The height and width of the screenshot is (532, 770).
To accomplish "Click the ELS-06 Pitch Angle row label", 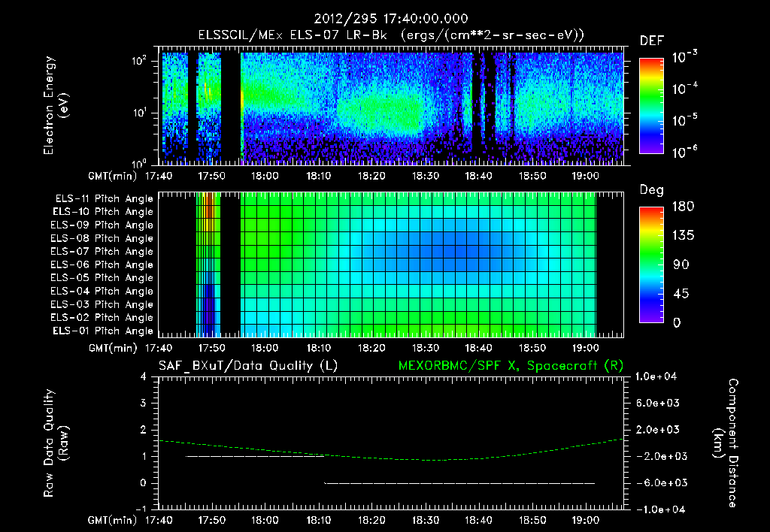I will click(102, 265).
